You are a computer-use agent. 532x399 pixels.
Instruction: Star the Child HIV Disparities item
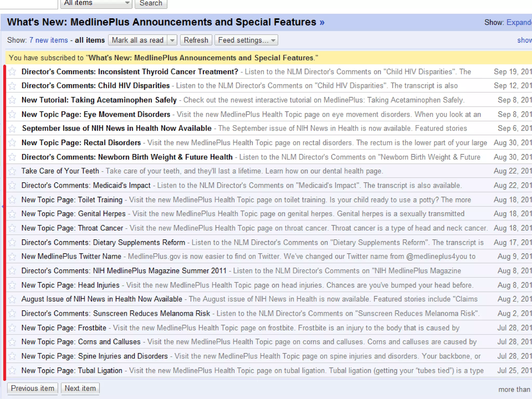tap(12, 85)
